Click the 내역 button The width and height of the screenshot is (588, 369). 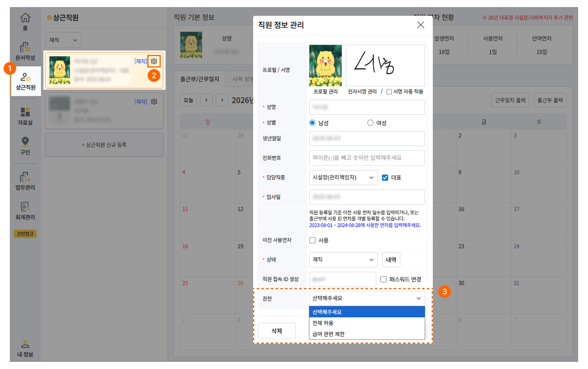[x=391, y=260]
